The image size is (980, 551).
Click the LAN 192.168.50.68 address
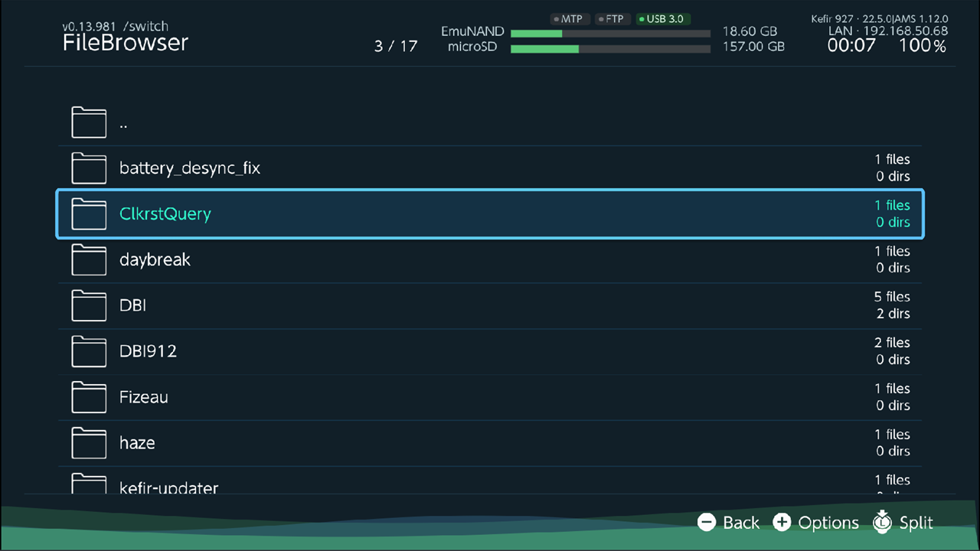(x=888, y=31)
